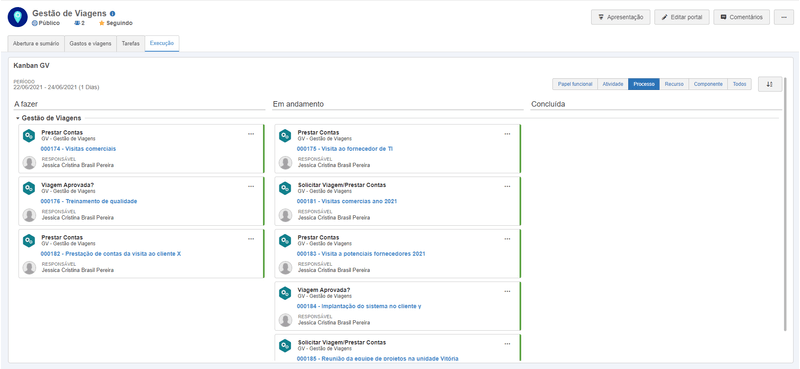Viewport: 800px width, 369px height.
Task: Open the options menu of card 000184
Action: click(x=507, y=291)
